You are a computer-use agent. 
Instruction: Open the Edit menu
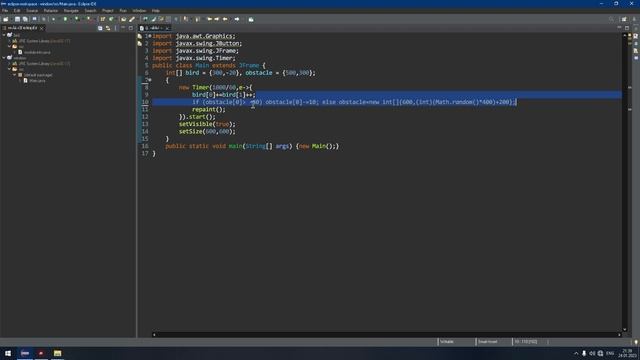point(17,11)
